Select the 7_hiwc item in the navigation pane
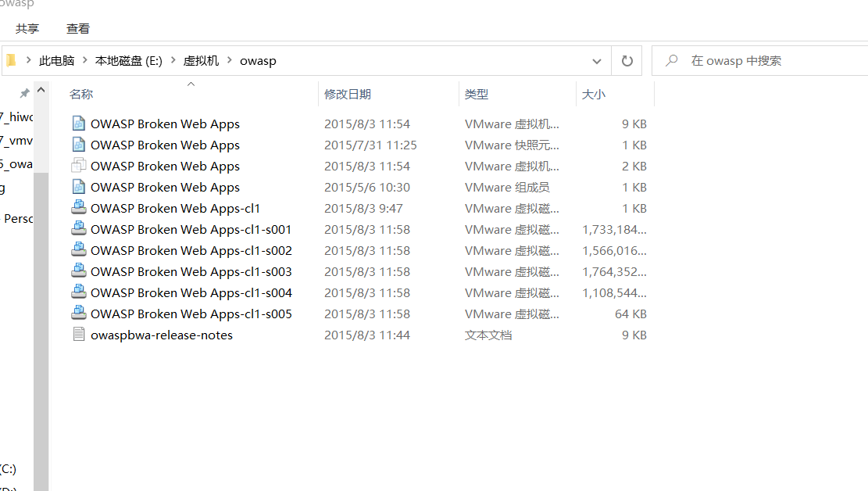The width and height of the screenshot is (868, 491). pyautogui.click(x=16, y=116)
